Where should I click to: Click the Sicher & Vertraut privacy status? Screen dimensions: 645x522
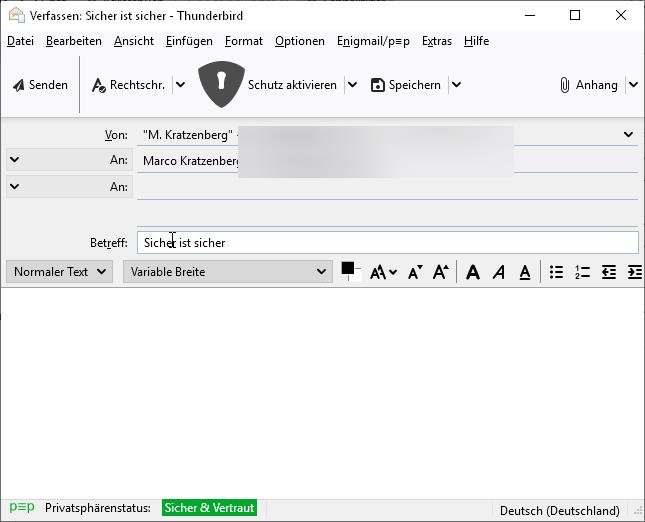pos(209,508)
